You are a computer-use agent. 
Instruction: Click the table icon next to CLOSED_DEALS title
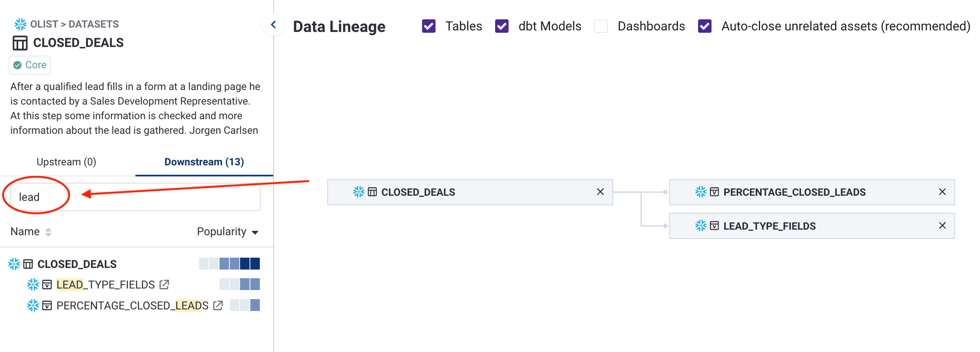(x=20, y=43)
